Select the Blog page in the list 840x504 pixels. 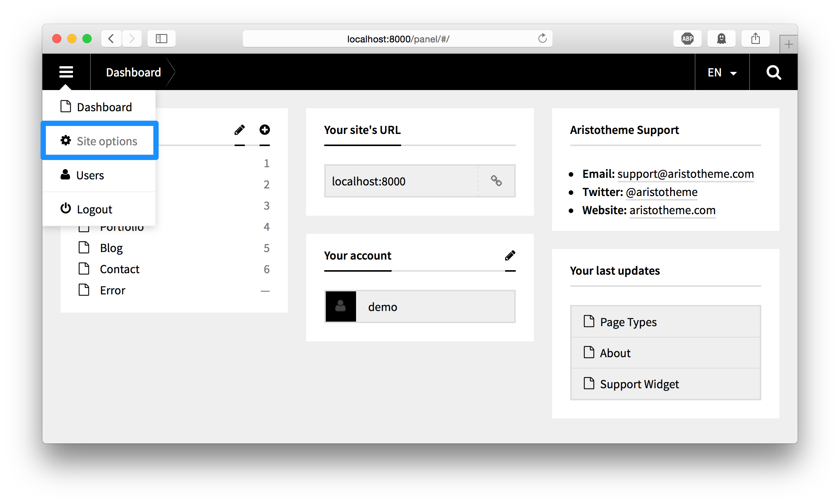click(111, 248)
